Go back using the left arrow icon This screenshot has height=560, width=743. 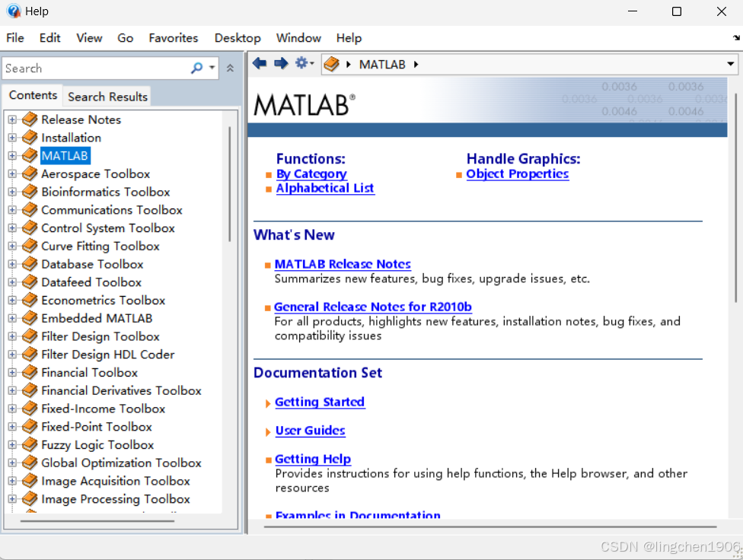click(x=259, y=63)
